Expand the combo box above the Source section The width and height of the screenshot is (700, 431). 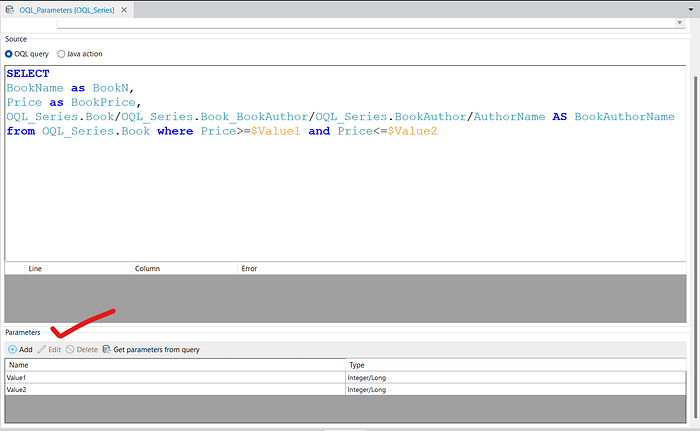click(x=679, y=23)
